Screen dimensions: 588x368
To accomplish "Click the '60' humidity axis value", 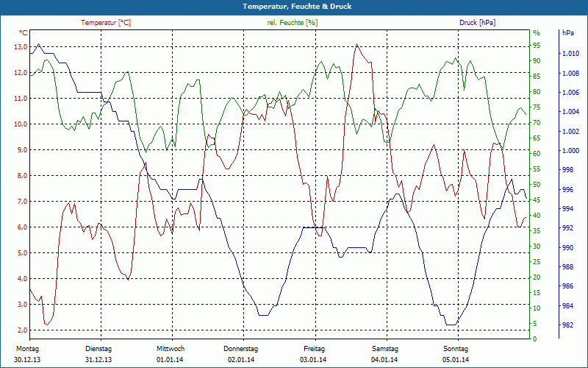I will pyautogui.click(x=537, y=154).
